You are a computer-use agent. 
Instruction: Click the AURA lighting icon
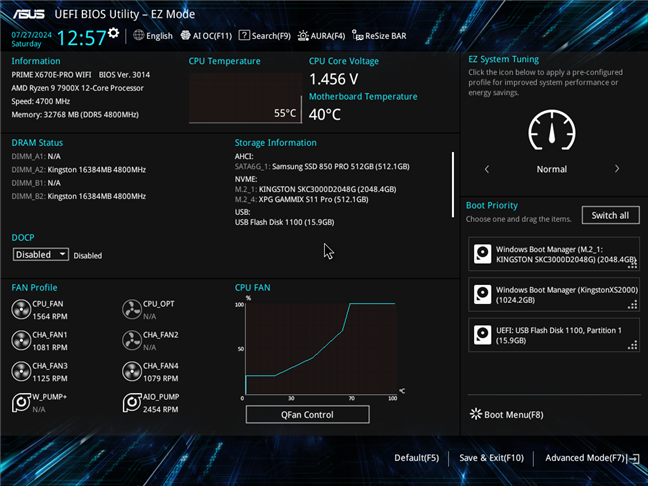pos(303,36)
